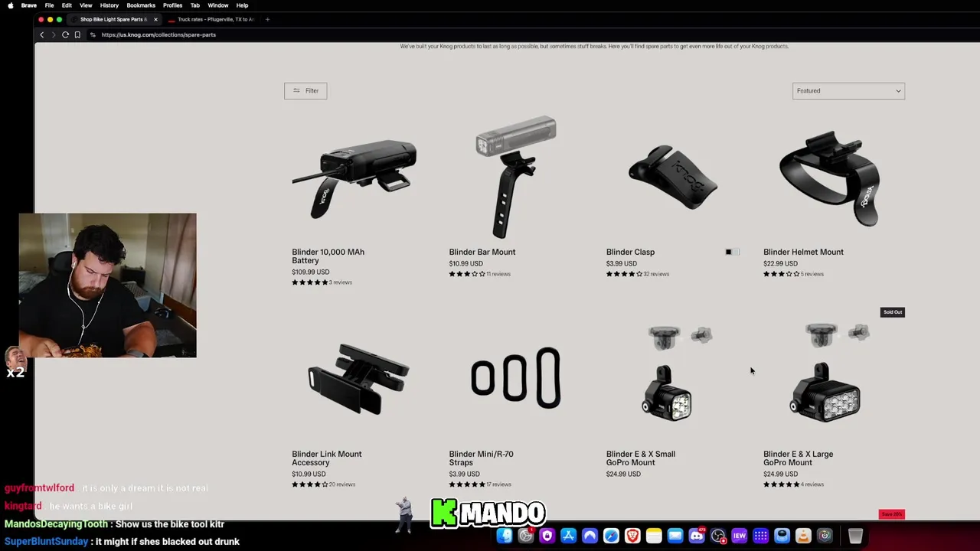
Task: Open Notes from the Dock
Action: [x=654, y=536]
